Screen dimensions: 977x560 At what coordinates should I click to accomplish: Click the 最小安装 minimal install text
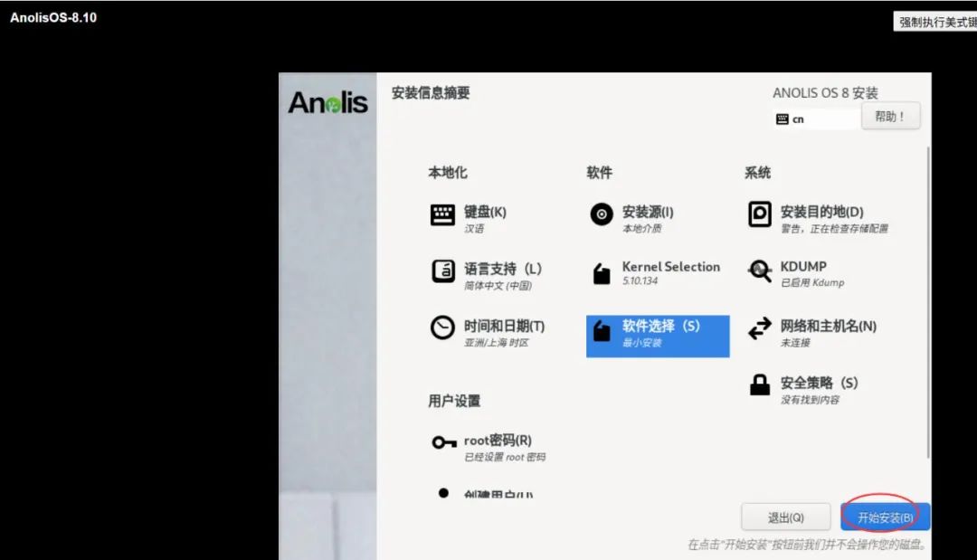point(641,343)
